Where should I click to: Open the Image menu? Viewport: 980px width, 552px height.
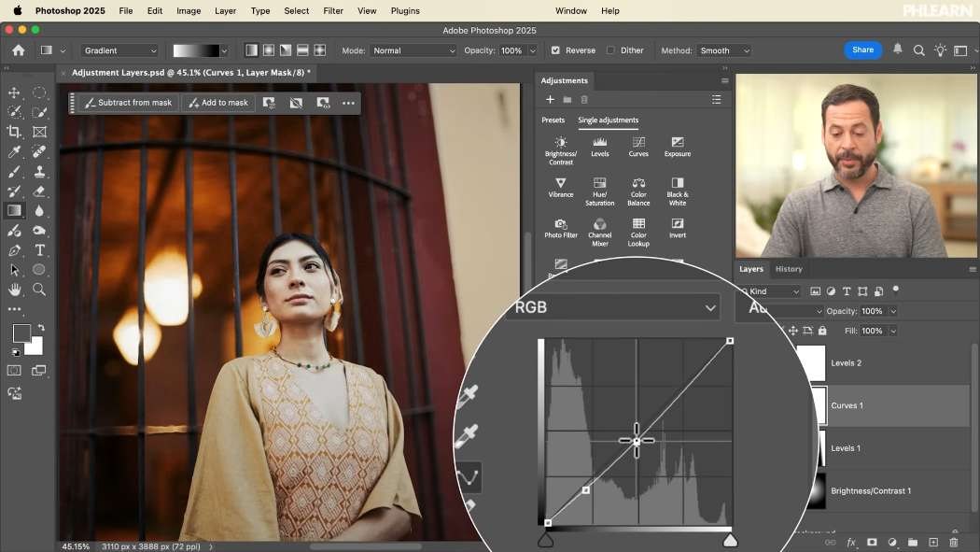click(189, 10)
